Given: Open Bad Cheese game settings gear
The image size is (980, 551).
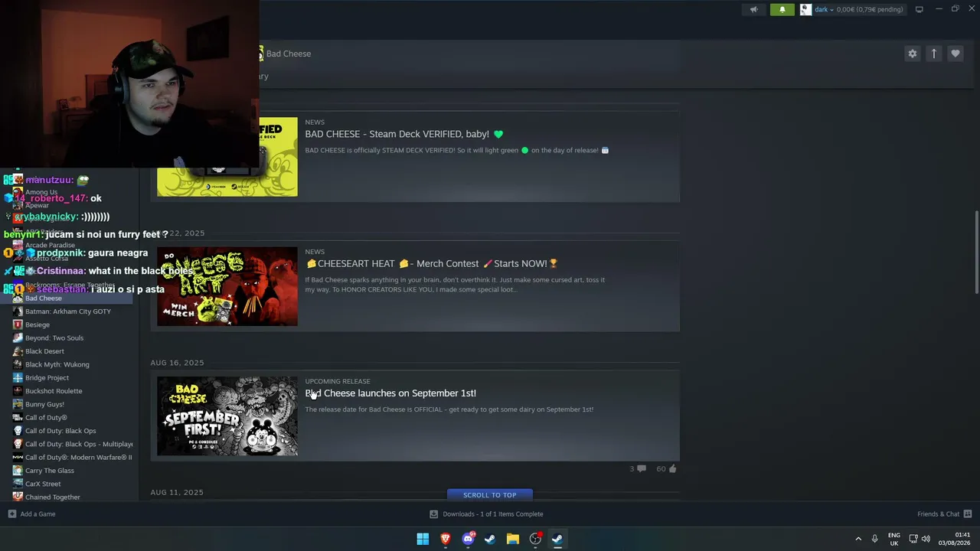Looking at the screenshot, I should tap(912, 54).
